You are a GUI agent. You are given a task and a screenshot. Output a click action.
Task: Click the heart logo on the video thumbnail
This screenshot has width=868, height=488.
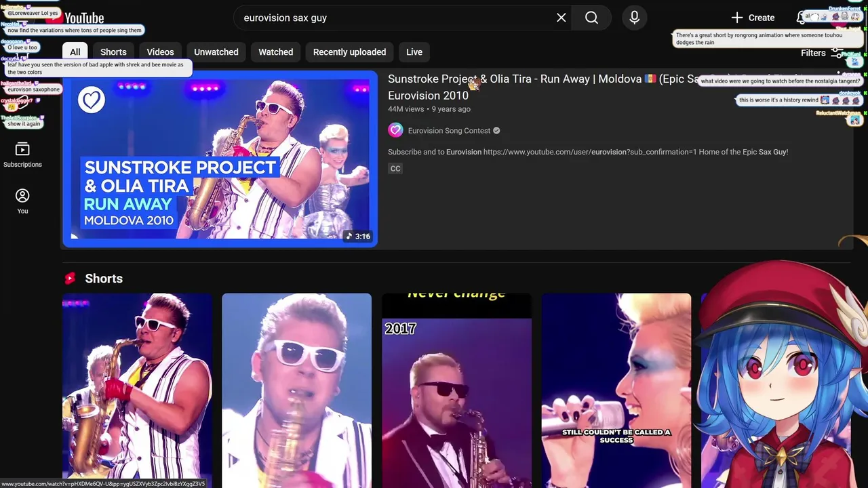(91, 100)
